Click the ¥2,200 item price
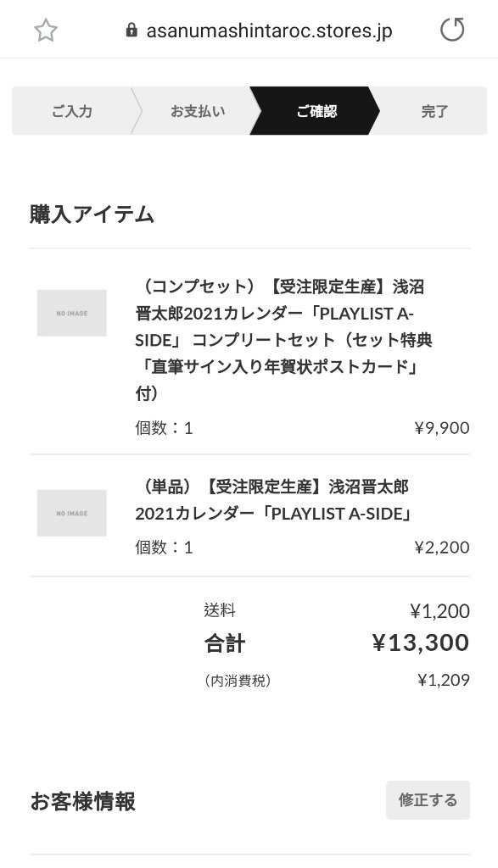Viewport: 498px width, 868px height. 442,548
